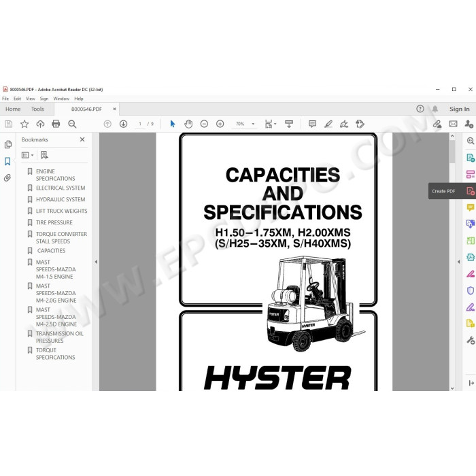Open MAST SPEEDS-MAZDA M4-2.0G ENGINE bookmark
476x476 pixels.
coord(56,293)
